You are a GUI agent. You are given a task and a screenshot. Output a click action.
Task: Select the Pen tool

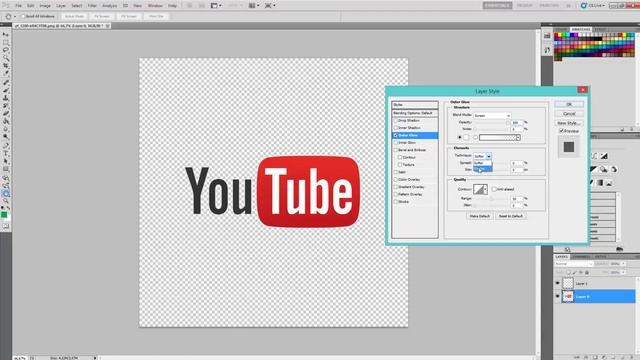[x=6, y=146]
